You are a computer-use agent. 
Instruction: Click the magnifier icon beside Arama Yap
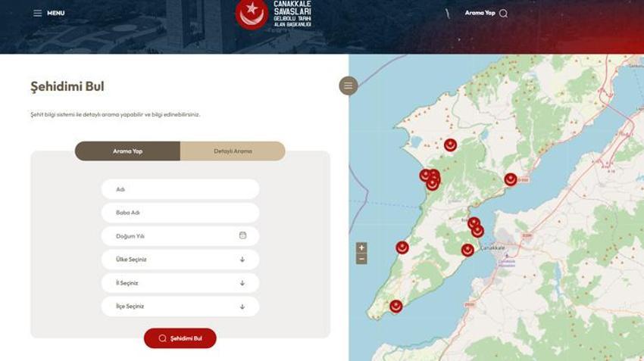coord(503,14)
